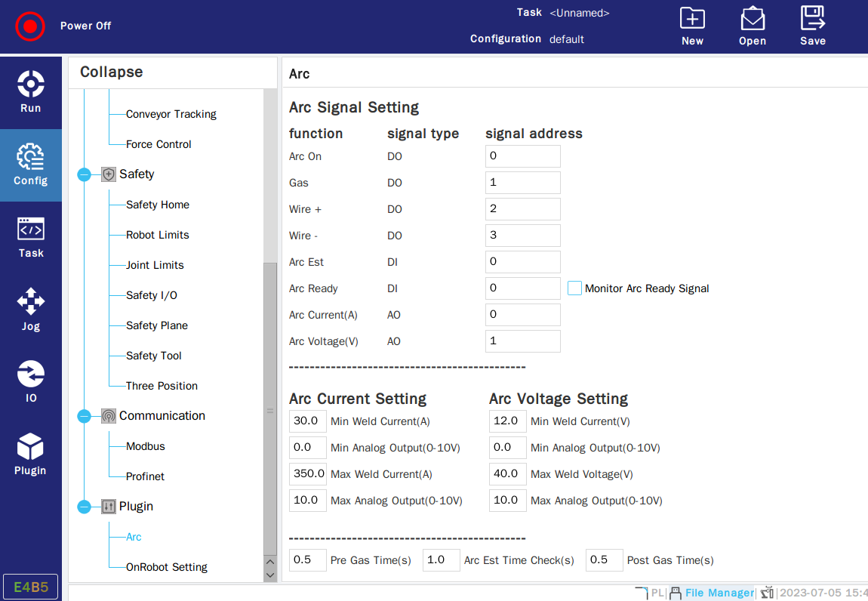Click the Open task icon
Image resolution: width=868 pixels, height=601 pixels.
[752, 26]
